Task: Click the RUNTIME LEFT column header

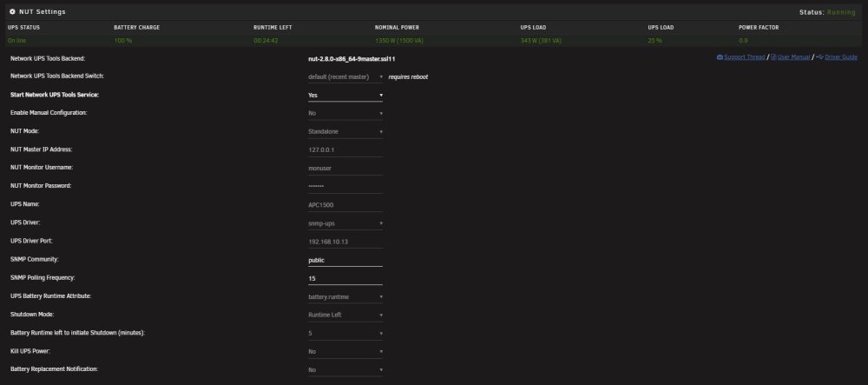Action: point(273,27)
